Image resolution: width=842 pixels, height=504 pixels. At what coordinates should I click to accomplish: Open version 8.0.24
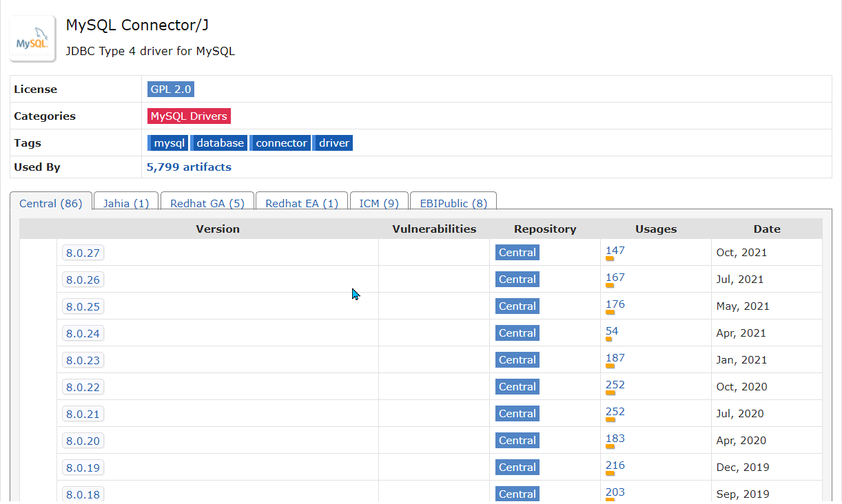coord(83,333)
